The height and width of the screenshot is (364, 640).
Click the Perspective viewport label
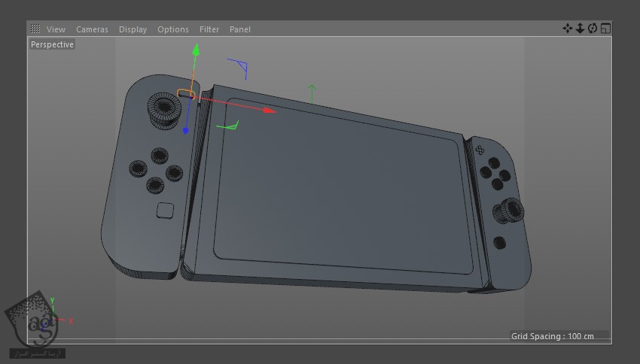(52, 44)
